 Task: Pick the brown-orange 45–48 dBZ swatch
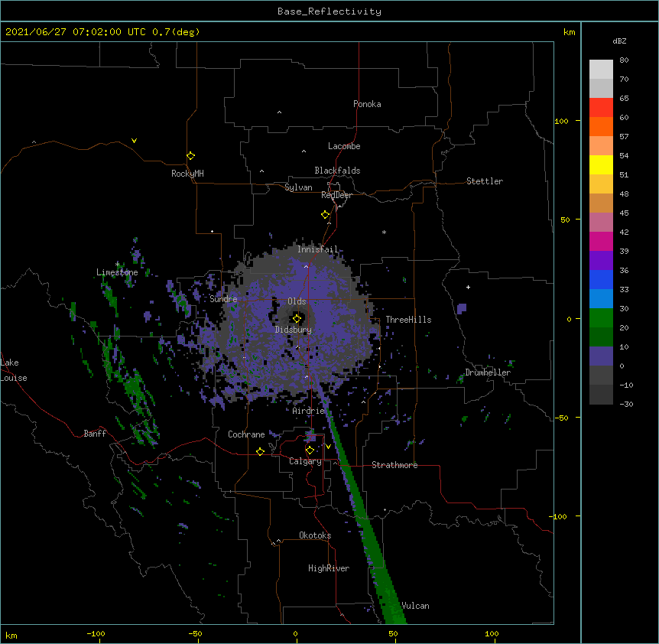click(601, 203)
